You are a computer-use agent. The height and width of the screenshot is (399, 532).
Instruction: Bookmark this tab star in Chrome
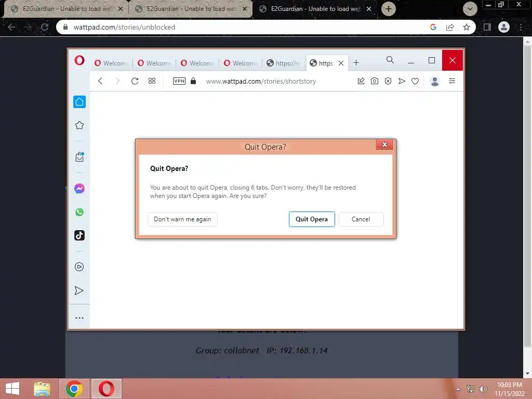[x=467, y=27]
